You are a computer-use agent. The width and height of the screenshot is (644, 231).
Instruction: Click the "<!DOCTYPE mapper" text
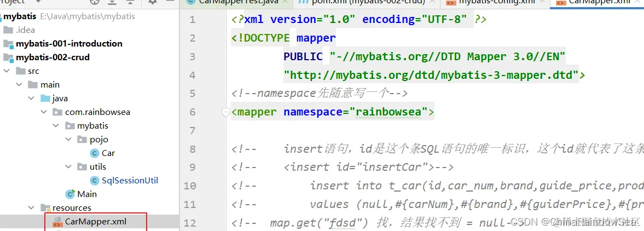click(x=283, y=38)
